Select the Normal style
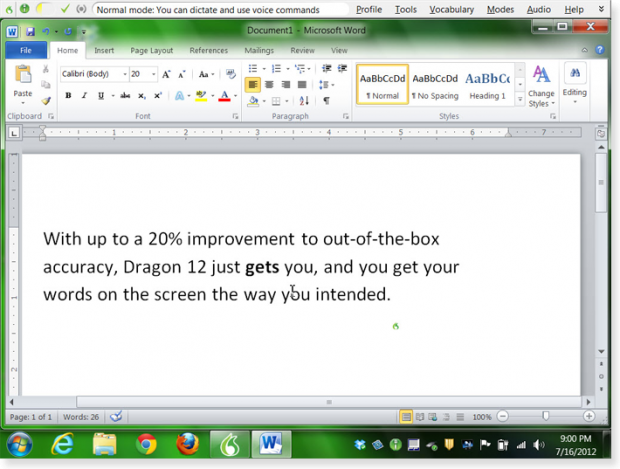Image resolution: width=620 pixels, height=469 pixels. (382, 85)
